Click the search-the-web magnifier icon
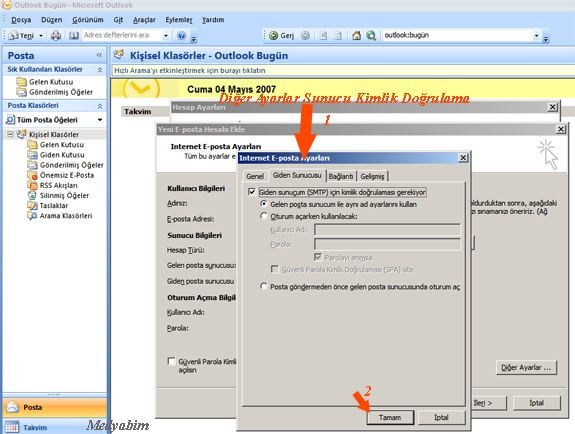Image resolution: width=575 pixels, height=434 pixels. (371, 36)
